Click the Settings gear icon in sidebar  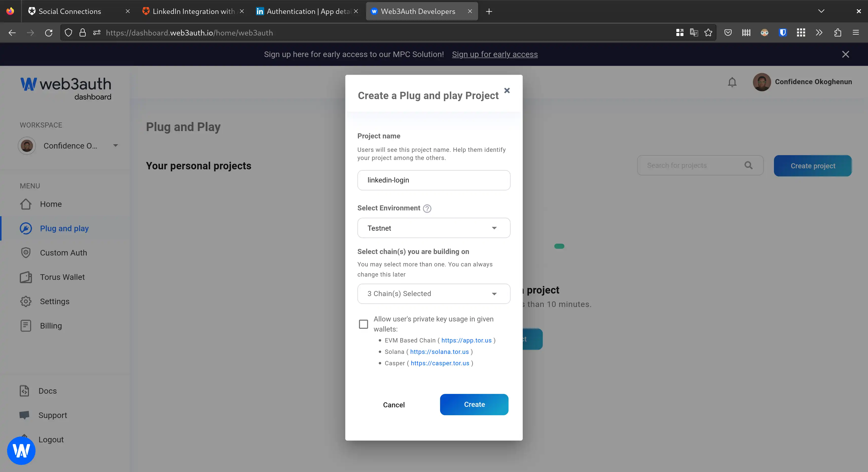26,301
